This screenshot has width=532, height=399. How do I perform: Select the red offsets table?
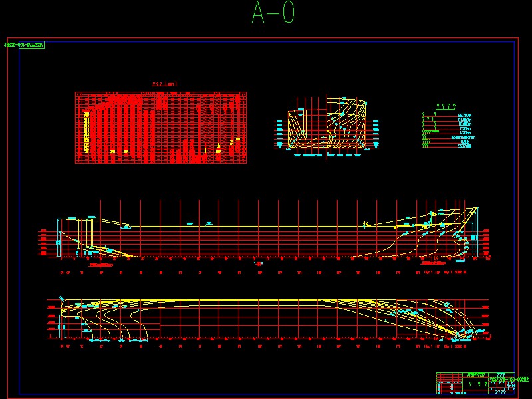pyautogui.click(x=160, y=128)
